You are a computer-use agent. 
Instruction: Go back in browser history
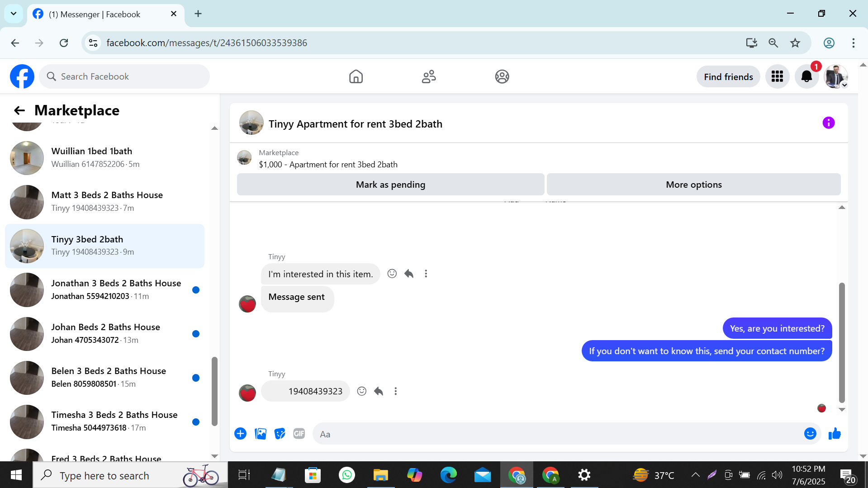(x=15, y=43)
